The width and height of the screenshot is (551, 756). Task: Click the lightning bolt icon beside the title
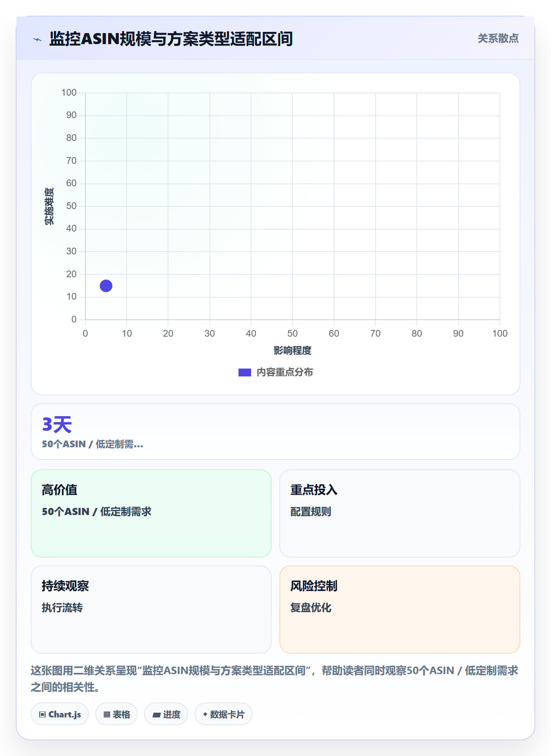pos(37,39)
